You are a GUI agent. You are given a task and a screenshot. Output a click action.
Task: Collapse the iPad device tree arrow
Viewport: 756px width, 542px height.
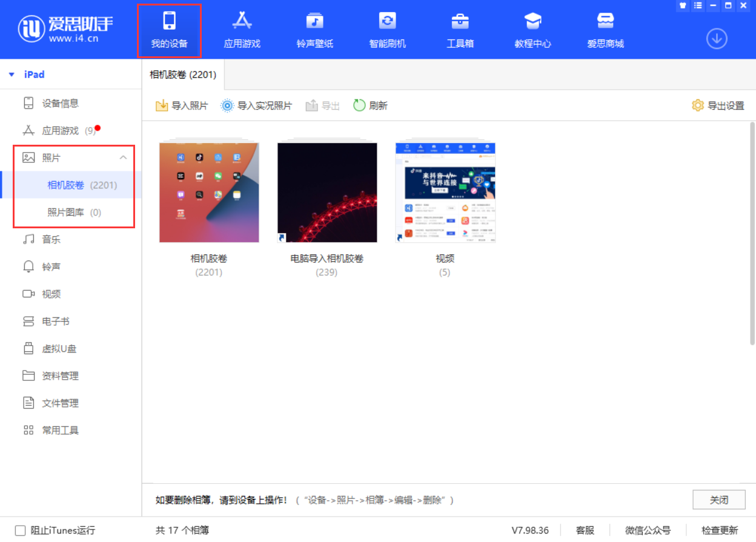(12, 74)
